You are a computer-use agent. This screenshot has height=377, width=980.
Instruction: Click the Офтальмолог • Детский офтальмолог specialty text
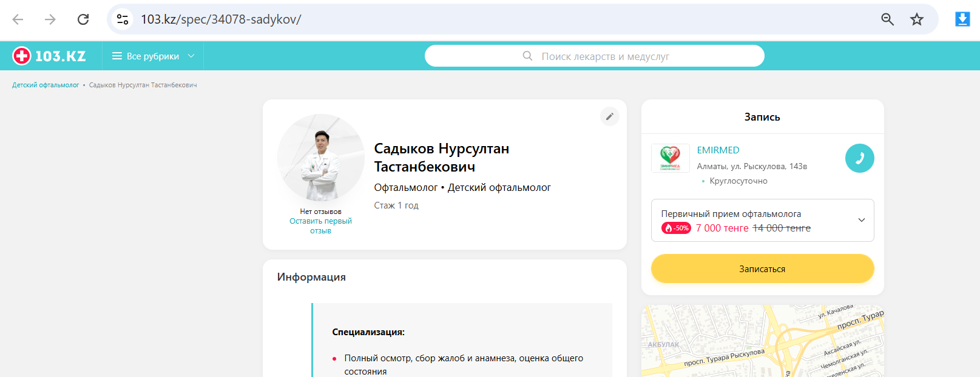point(462,188)
